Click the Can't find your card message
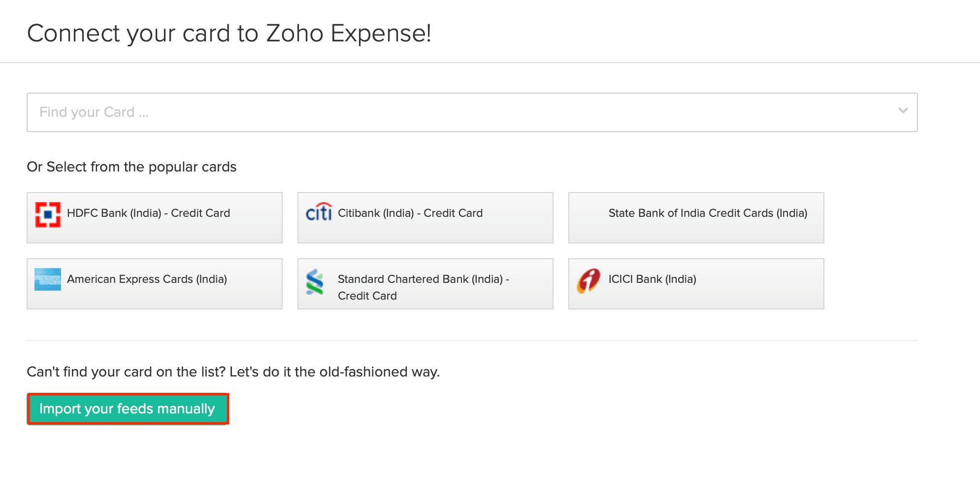 click(233, 372)
